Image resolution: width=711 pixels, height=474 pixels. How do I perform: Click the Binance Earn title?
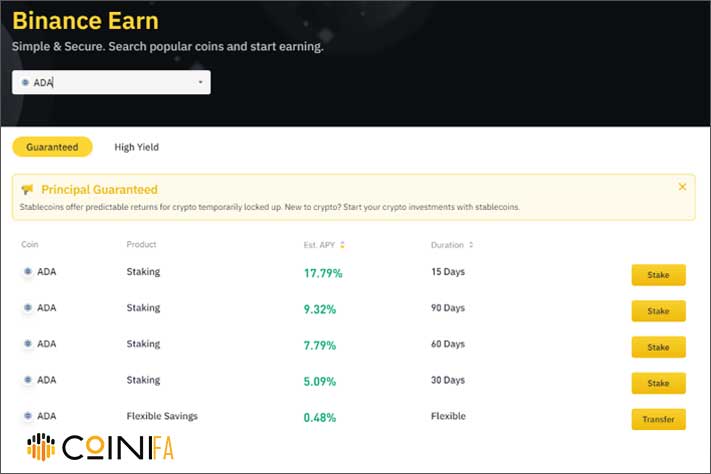85,21
